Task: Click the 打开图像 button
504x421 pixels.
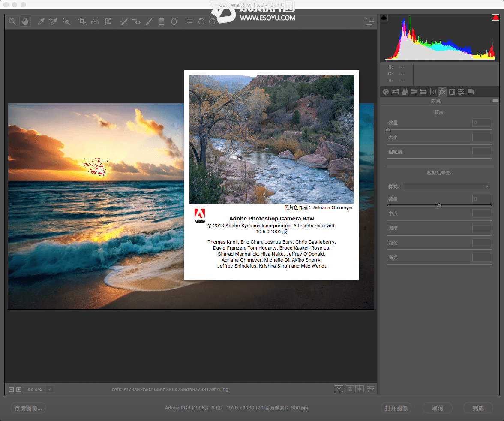Action: (x=396, y=408)
